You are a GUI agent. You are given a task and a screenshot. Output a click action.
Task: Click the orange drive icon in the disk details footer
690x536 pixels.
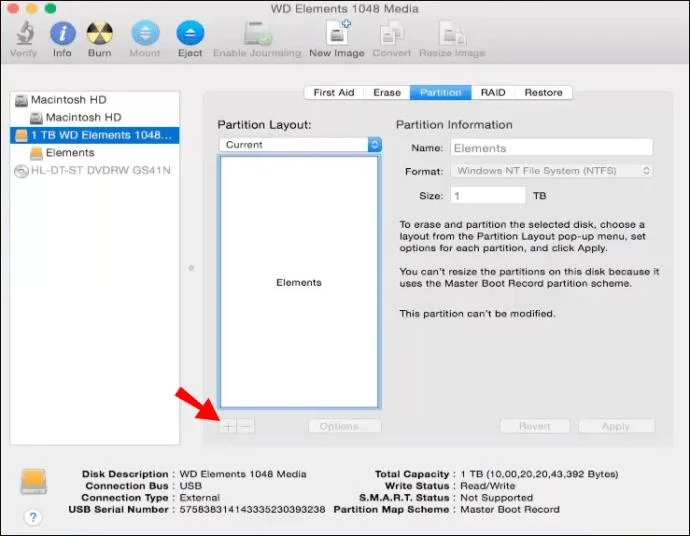33,481
